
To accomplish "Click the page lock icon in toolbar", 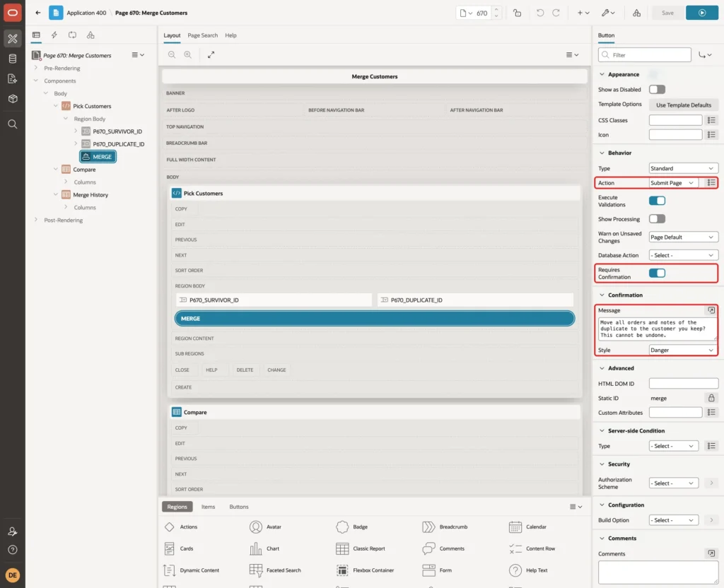I will [x=517, y=13].
